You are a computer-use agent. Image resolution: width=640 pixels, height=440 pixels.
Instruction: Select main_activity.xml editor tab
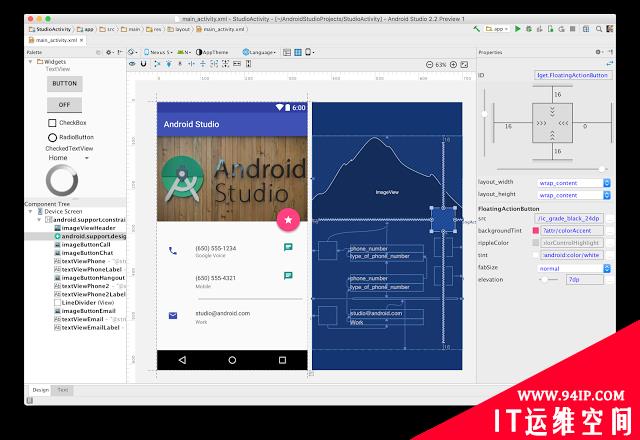coord(56,40)
